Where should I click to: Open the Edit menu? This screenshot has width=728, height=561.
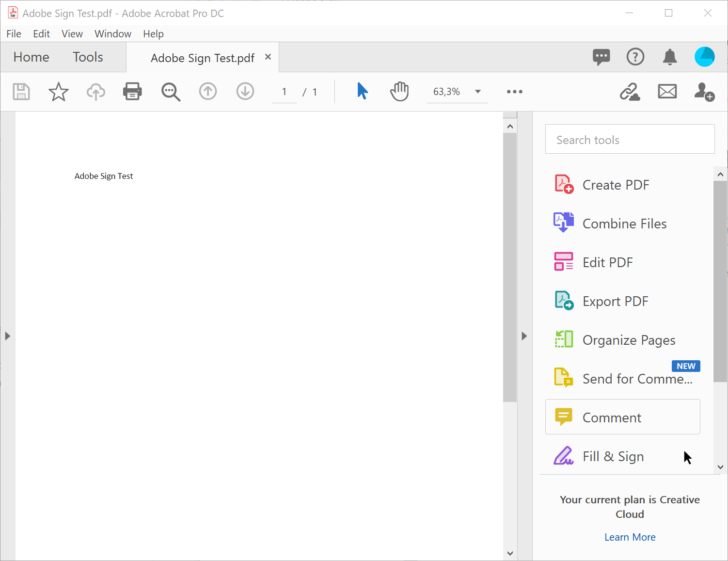pos(42,34)
